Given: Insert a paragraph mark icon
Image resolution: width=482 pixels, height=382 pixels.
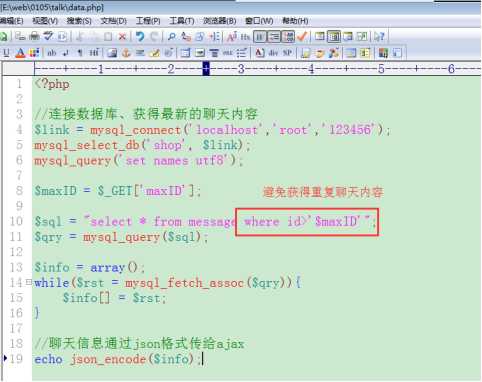Looking at the screenshot, I should click(x=80, y=53).
